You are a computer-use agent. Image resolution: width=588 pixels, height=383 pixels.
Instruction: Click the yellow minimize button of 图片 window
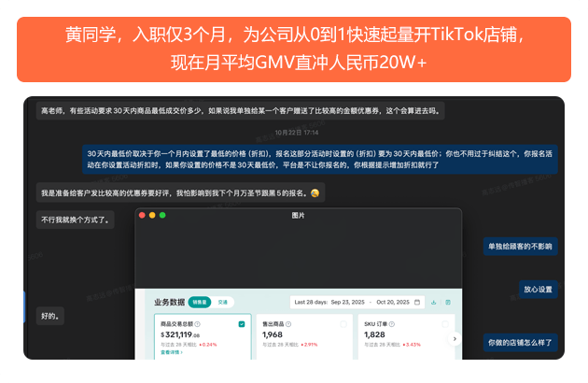coord(152,215)
